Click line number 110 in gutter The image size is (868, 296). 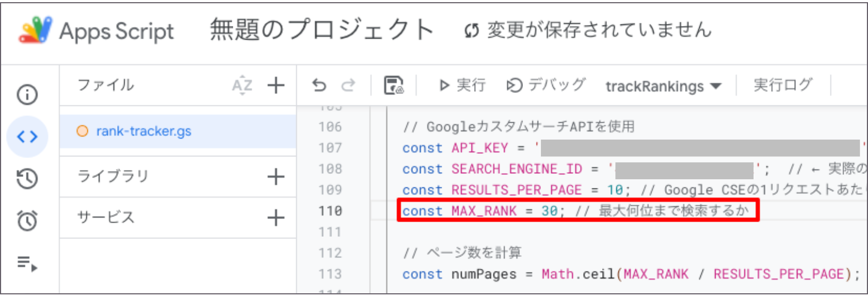coord(330,211)
